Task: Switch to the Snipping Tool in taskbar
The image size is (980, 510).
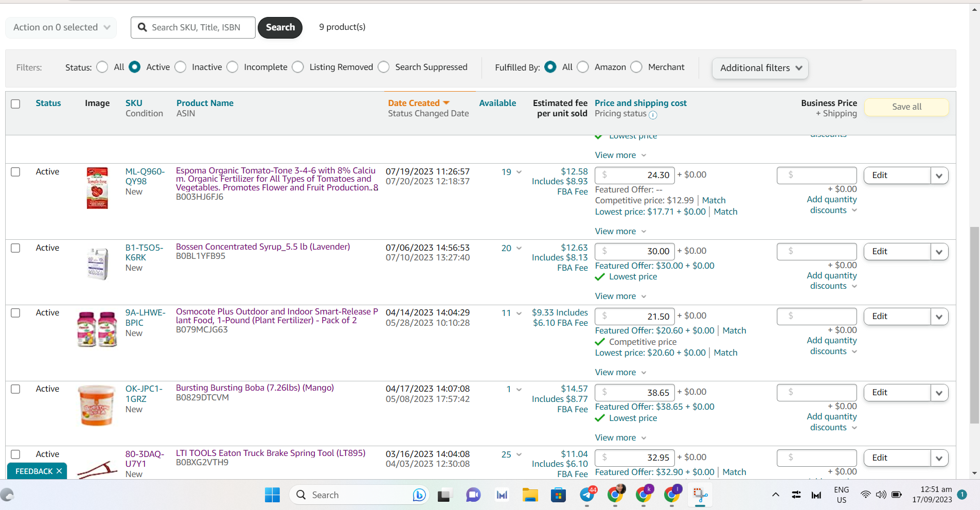Action: 700,495
